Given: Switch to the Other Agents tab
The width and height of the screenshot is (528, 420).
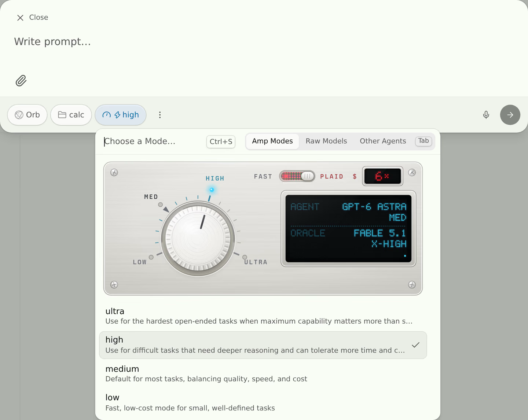Looking at the screenshot, I should 383,141.
